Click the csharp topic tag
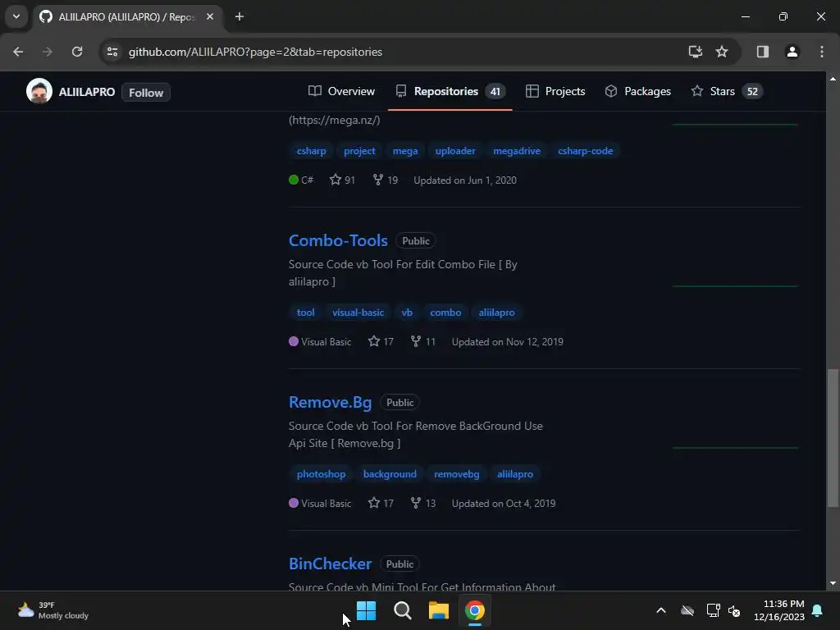The width and height of the screenshot is (840, 630). (x=311, y=151)
